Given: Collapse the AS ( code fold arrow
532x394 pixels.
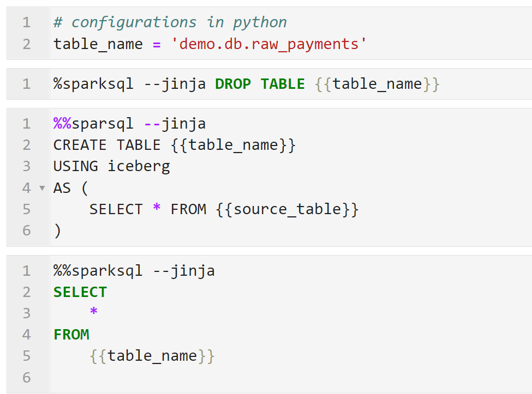Looking at the screenshot, I should [x=42, y=189].
